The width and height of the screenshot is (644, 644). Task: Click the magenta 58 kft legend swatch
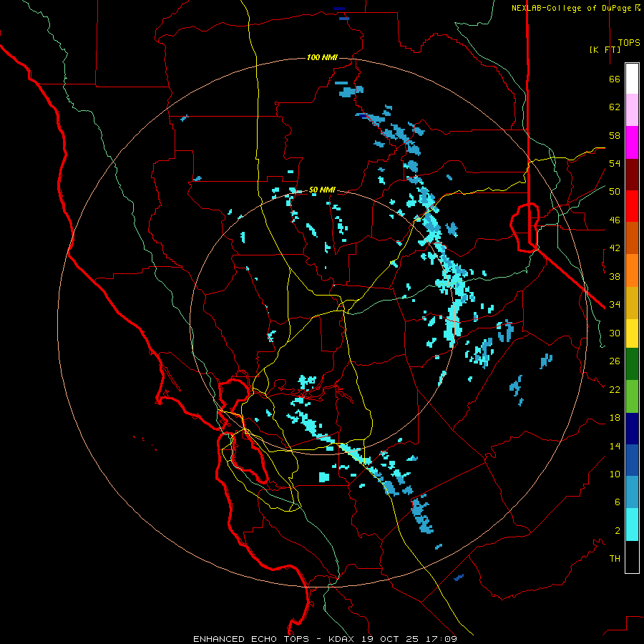[632, 142]
